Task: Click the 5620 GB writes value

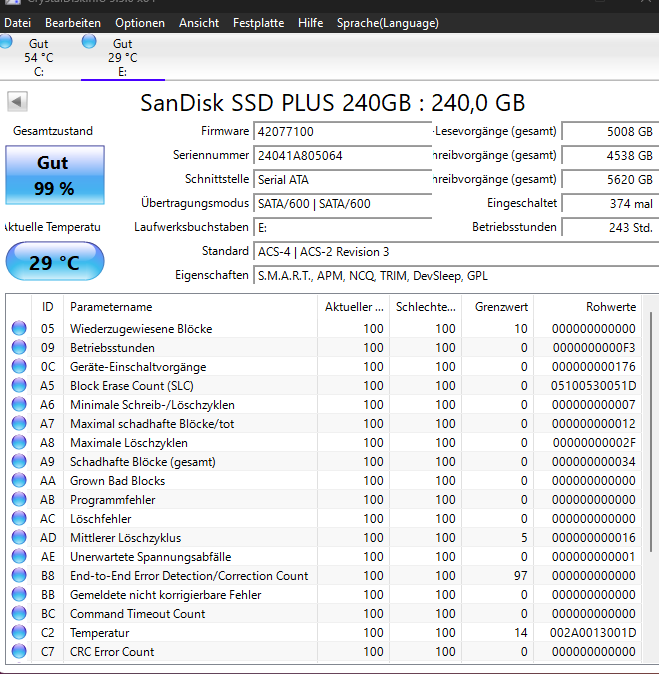Action: coord(610,180)
